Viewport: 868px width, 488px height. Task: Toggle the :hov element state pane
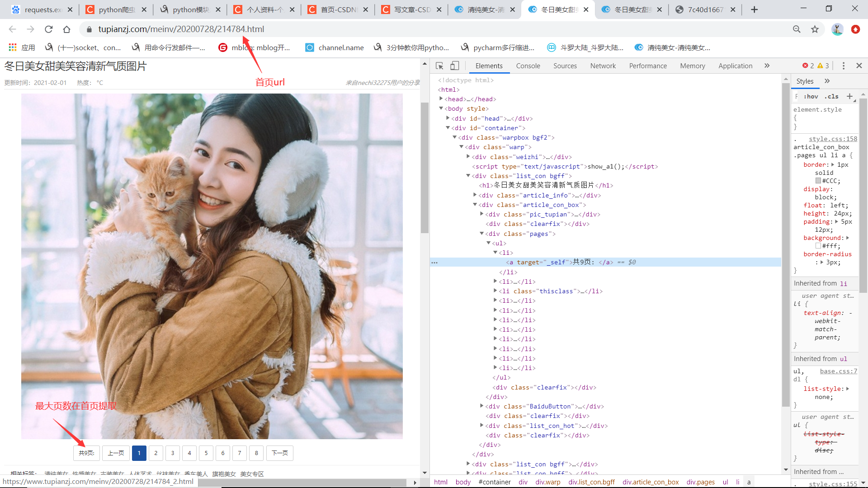811,96
